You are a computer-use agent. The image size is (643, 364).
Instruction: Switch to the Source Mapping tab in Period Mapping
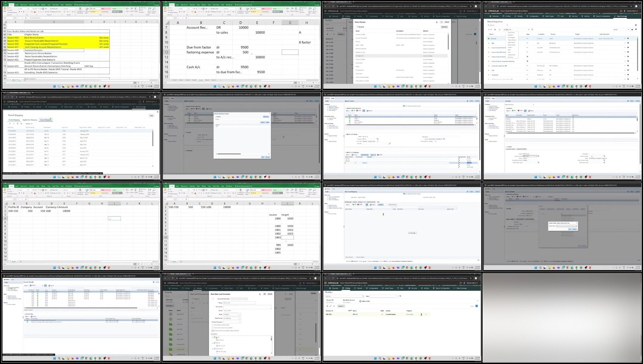[x=45, y=120]
